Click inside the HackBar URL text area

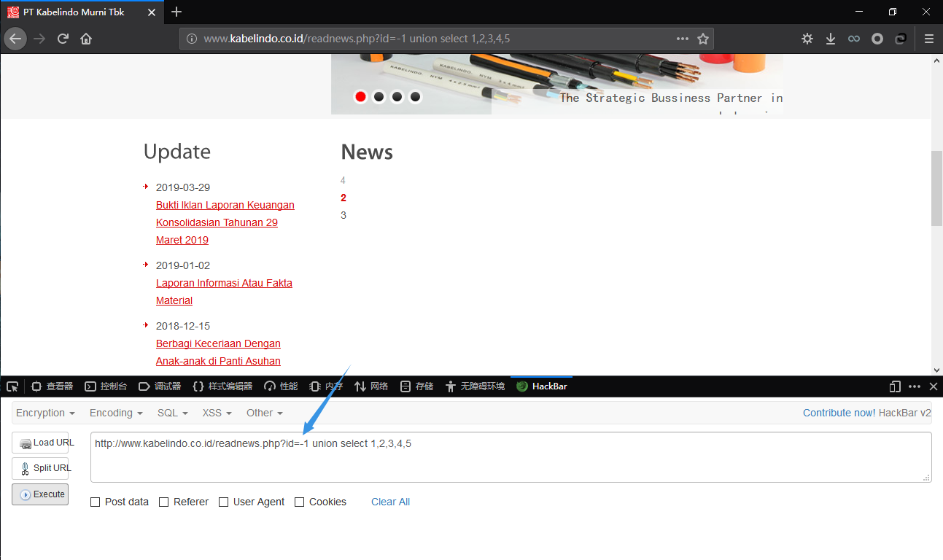(x=511, y=457)
